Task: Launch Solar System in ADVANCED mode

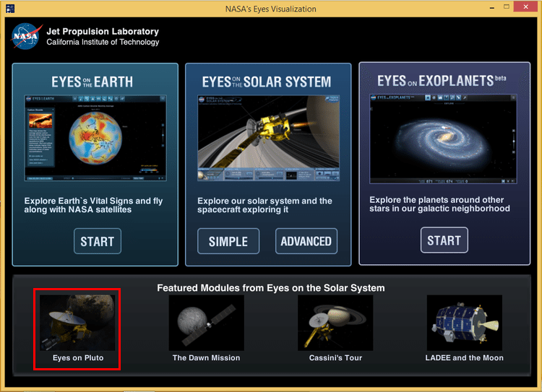Action: [x=306, y=241]
